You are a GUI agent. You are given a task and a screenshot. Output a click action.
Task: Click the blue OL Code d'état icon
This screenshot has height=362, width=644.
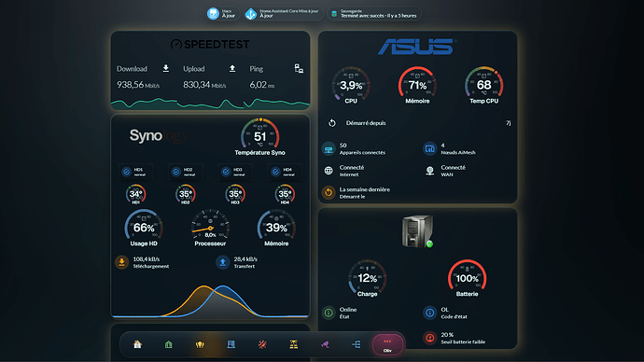point(429,313)
